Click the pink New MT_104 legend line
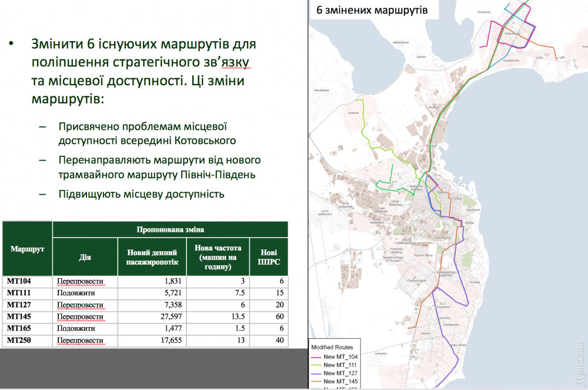 coord(316,357)
